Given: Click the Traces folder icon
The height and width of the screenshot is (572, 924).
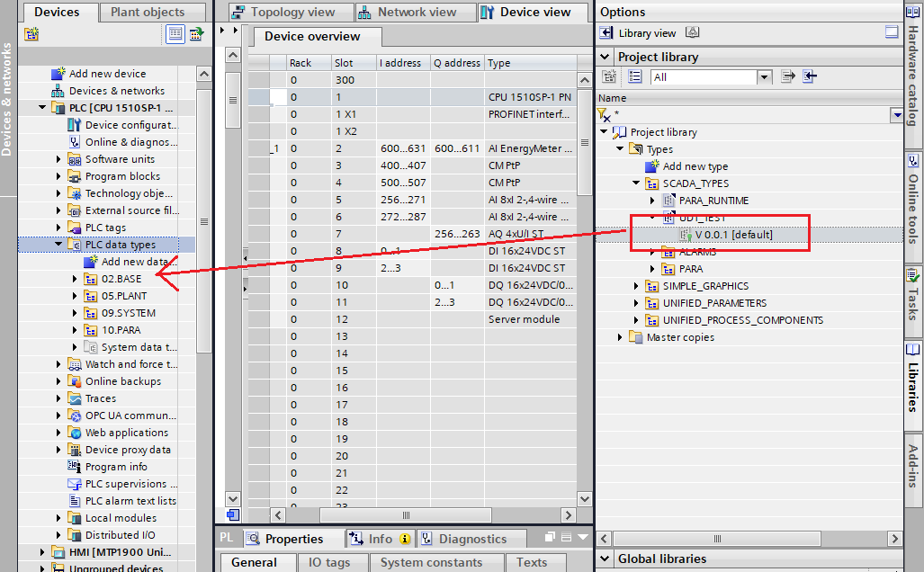Looking at the screenshot, I should (75, 398).
